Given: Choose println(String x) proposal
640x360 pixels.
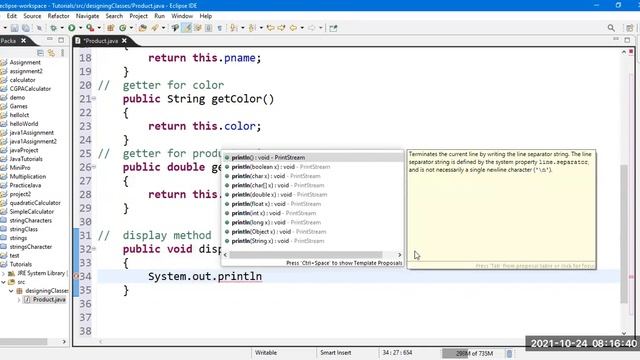Looking at the screenshot, I should click(278, 241).
